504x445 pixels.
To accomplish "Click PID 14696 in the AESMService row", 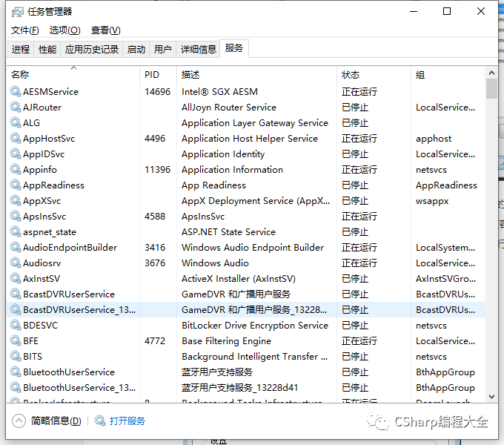I will pyautogui.click(x=157, y=92).
